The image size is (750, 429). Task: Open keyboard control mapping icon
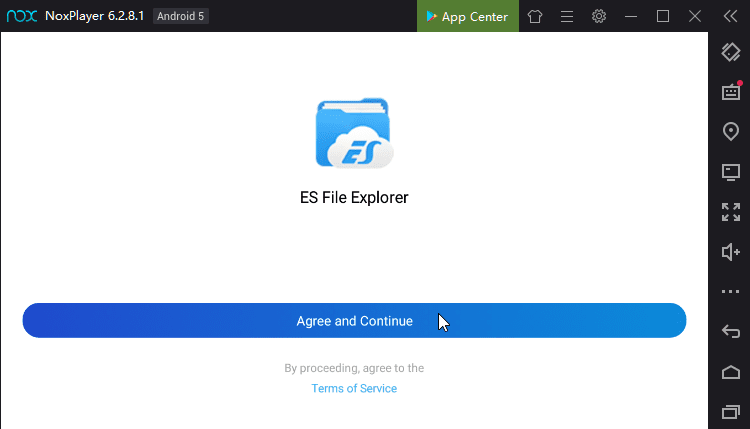731,91
